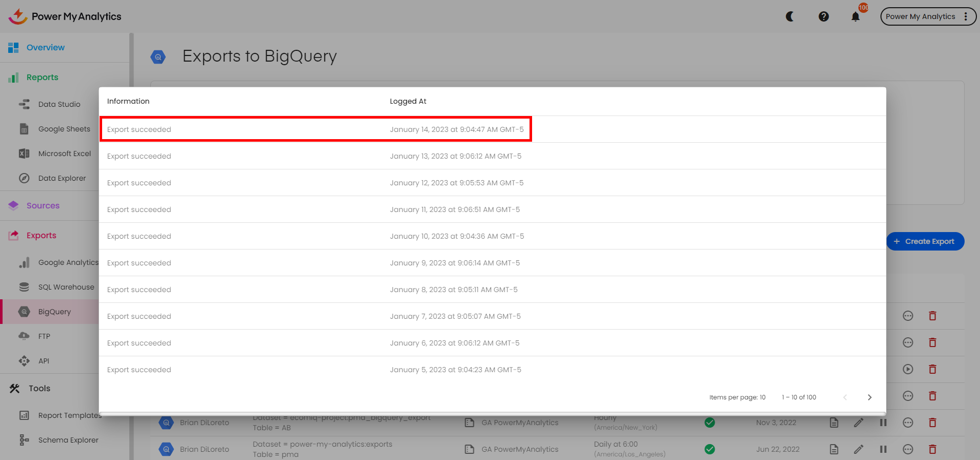The height and width of the screenshot is (460, 980).
Task: Pause the Jun 22, 2022 export
Action: [x=883, y=449]
